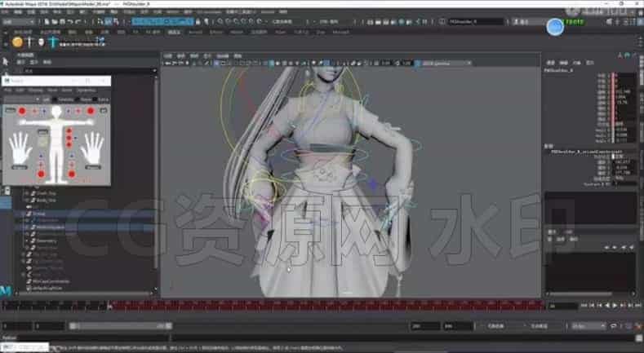The width and height of the screenshot is (644, 353).
Task: Click the blue T-pose character shelf icon
Action: click(53, 42)
